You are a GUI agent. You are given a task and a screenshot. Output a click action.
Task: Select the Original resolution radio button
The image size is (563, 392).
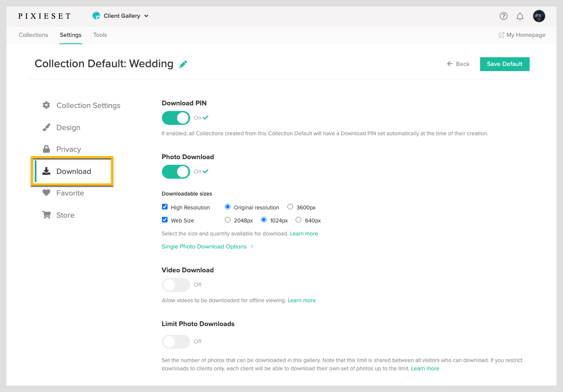pyautogui.click(x=227, y=207)
